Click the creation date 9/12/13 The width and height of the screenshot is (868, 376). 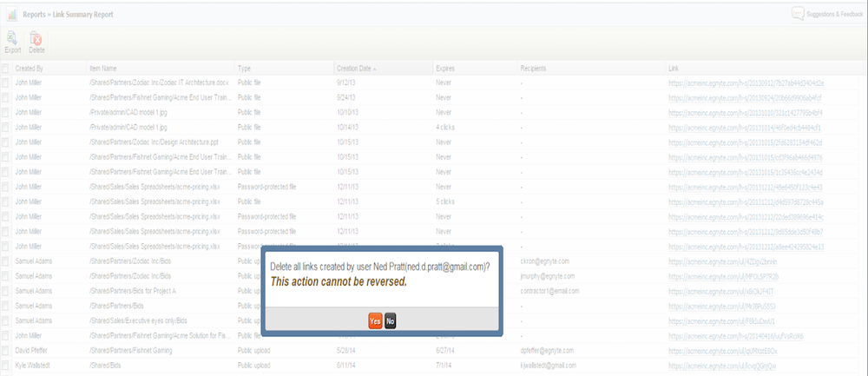point(346,83)
